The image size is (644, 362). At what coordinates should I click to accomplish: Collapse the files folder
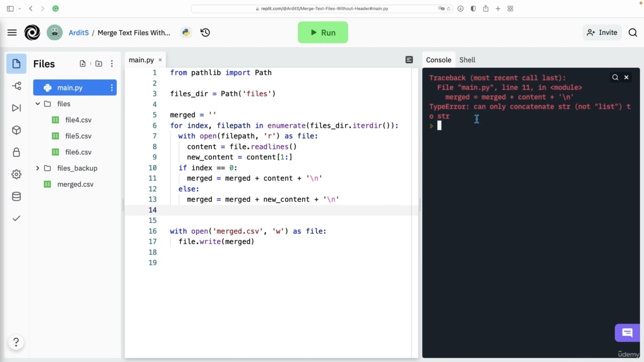pos(38,104)
